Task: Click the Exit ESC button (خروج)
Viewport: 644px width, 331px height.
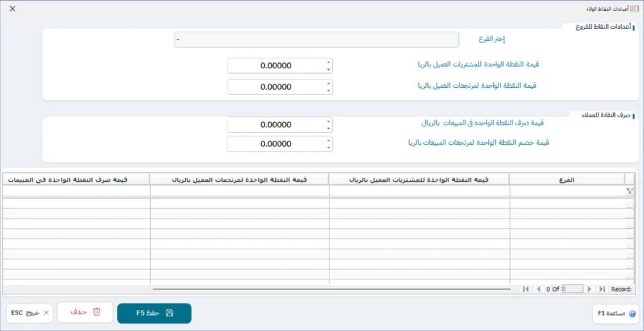Action: click(30, 313)
